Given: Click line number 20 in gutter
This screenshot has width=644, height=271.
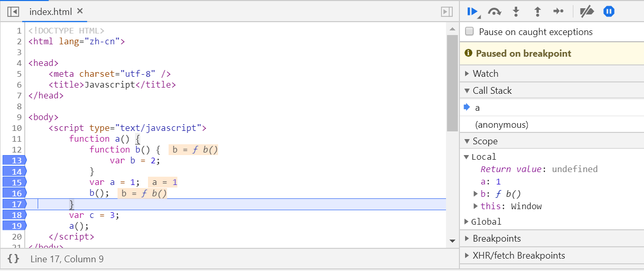Looking at the screenshot, I should (16, 236).
